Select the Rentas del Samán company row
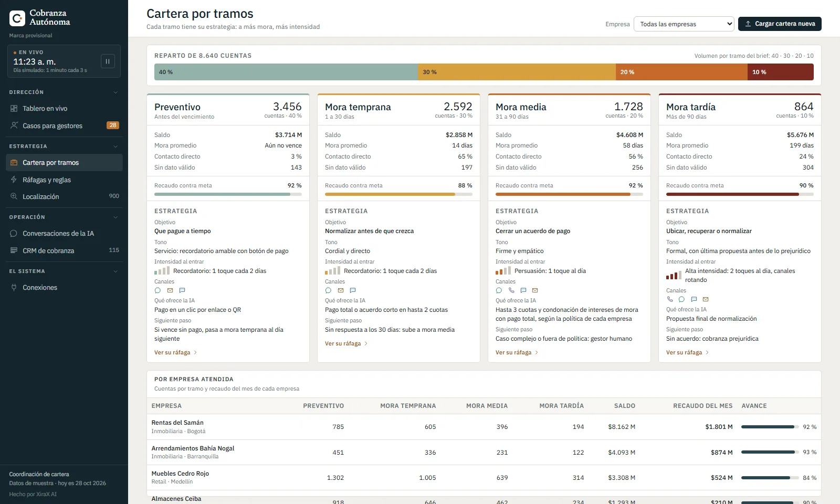Screen dimensions: 840x504 pyautogui.click(x=484, y=427)
